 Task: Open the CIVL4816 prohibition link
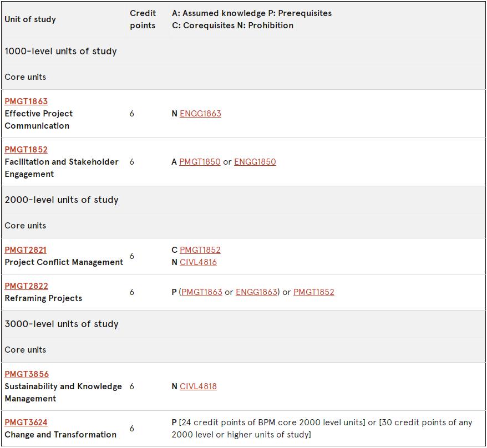click(198, 262)
